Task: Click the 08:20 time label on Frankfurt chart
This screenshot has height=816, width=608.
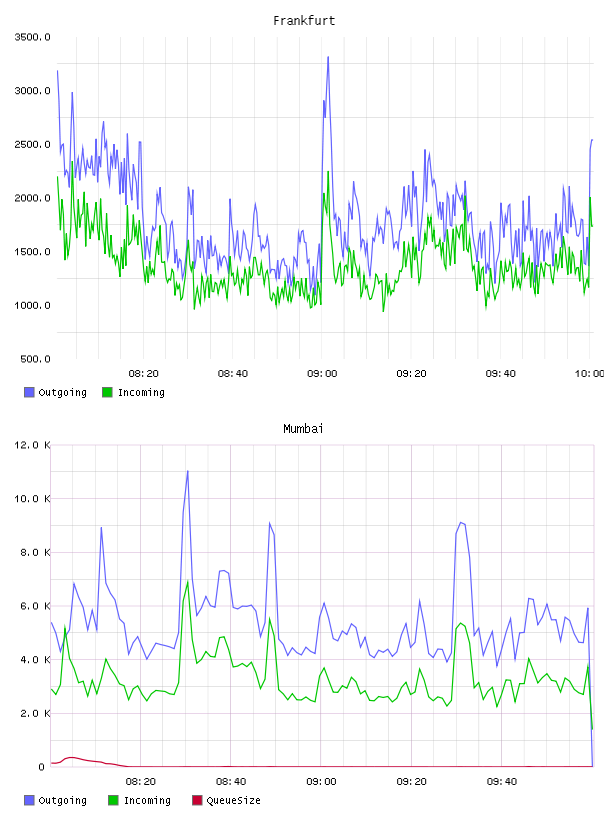Action: [143, 374]
